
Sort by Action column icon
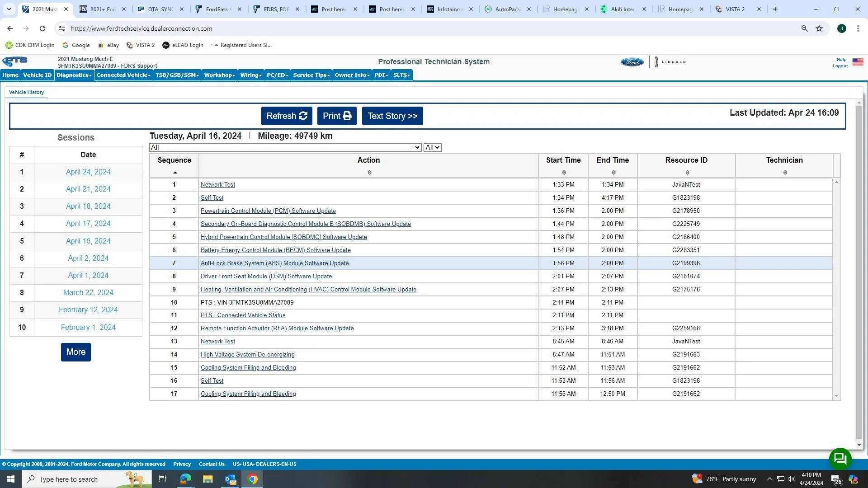369,173
